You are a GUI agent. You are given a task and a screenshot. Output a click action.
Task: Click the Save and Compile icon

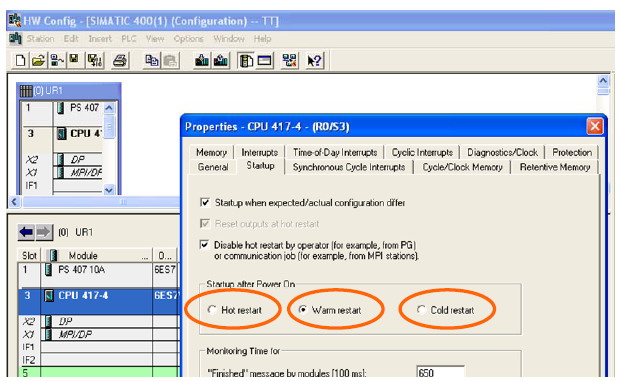[x=95, y=61]
